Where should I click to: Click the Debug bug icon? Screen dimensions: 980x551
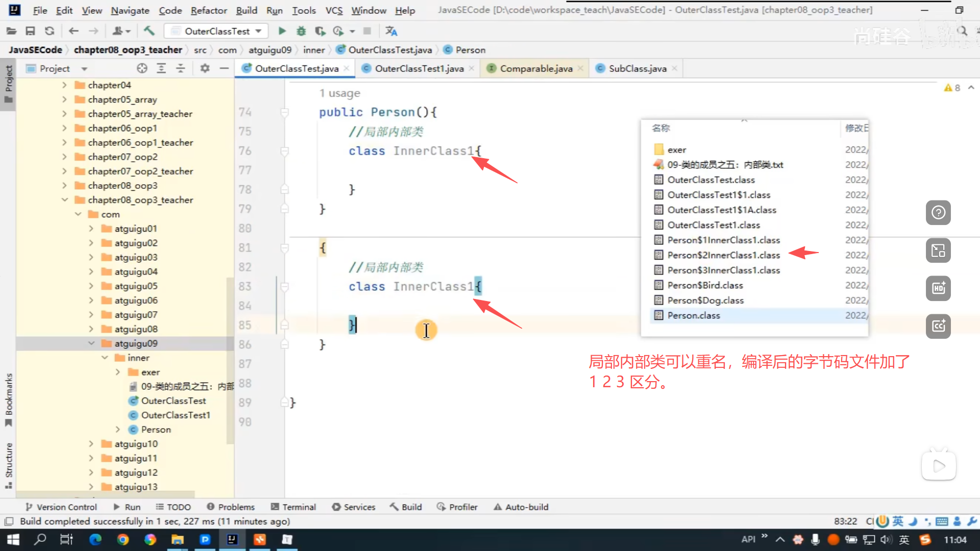tap(301, 31)
